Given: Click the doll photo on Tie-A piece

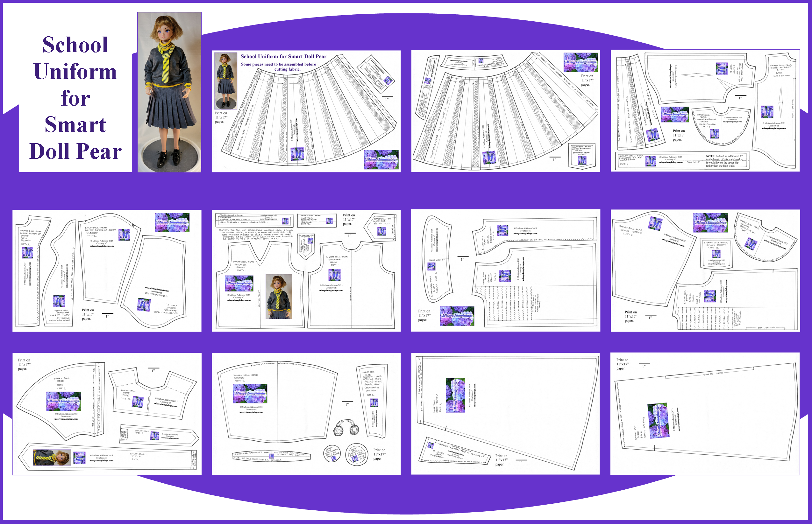Looking at the screenshot, I should [x=52, y=458].
